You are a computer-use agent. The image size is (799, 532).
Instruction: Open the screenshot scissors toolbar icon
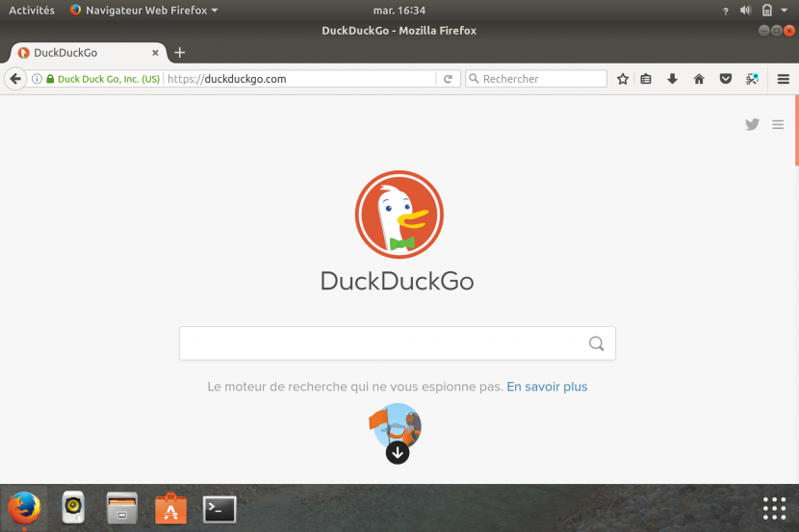pos(752,79)
